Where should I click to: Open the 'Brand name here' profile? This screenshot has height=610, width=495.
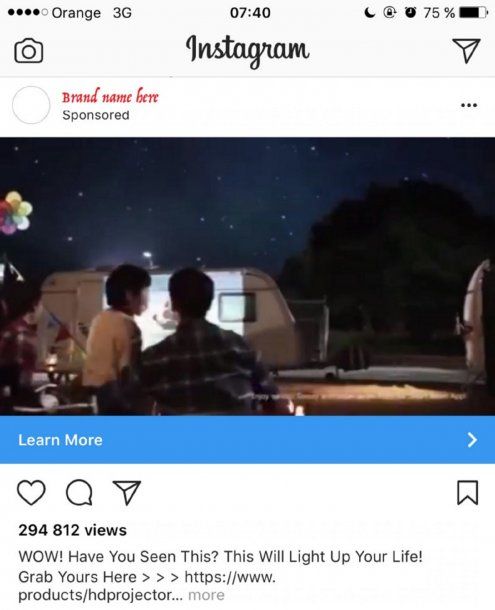click(110, 96)
